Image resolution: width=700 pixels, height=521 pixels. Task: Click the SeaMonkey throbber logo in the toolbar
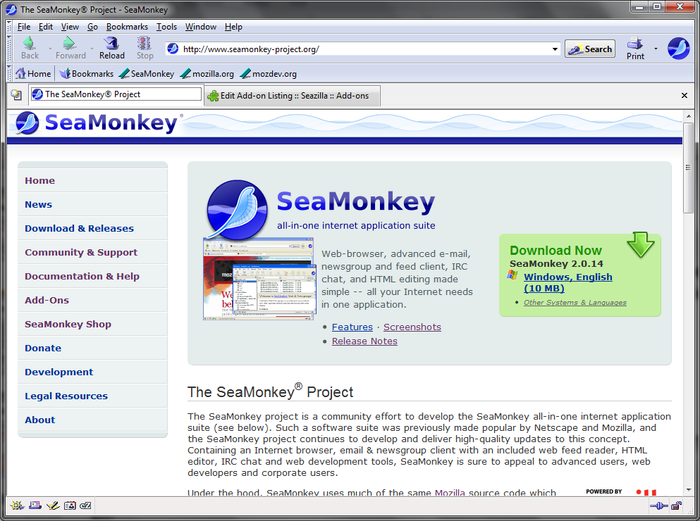pyautogui.click(x=678, y=48)
